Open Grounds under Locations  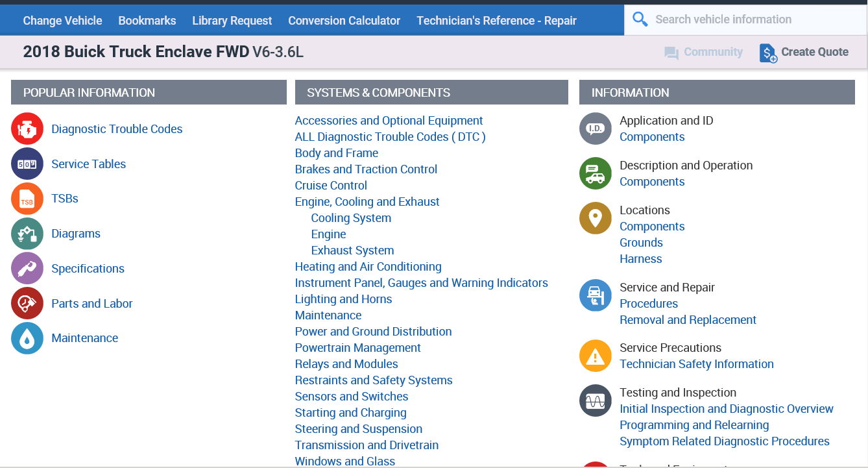642,243
